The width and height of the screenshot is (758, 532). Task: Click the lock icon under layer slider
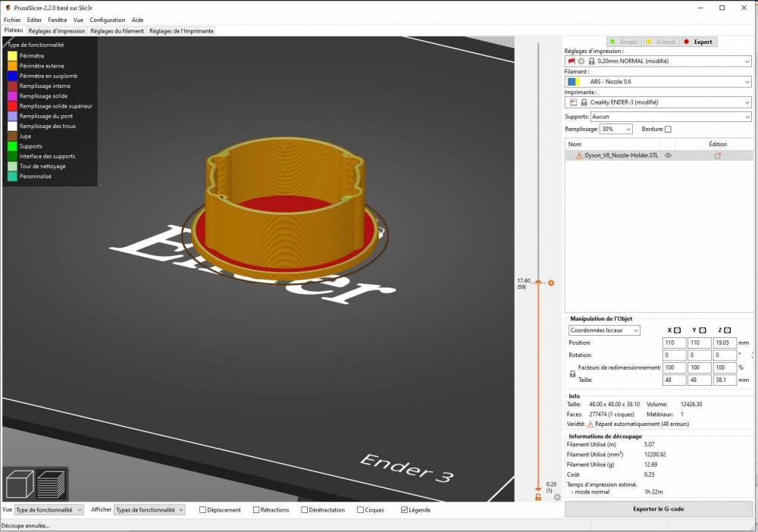click(538, 496)
